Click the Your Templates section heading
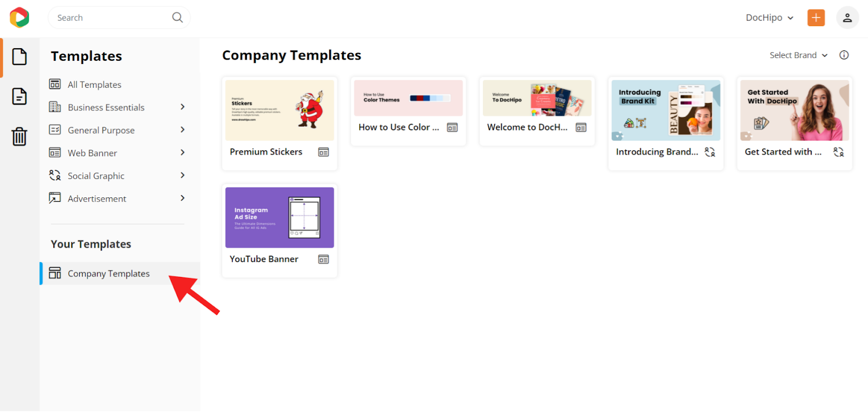Screen dimensions: 868x412 point(91,244)
